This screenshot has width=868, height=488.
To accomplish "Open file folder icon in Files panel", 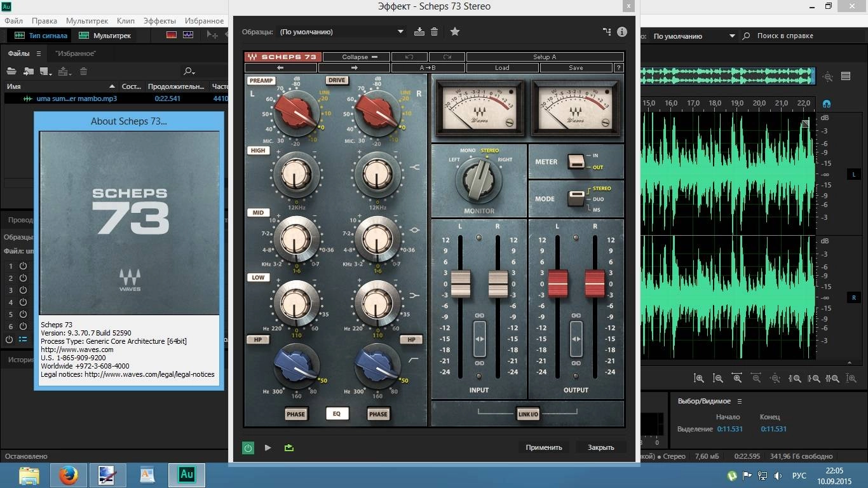I will pyautogui.click(x=11, y=71).
